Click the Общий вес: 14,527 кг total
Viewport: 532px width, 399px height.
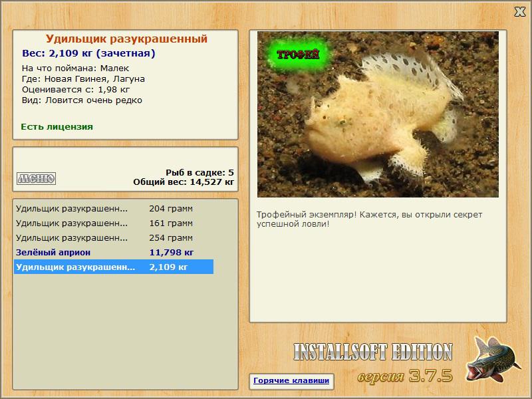point(184,182)
